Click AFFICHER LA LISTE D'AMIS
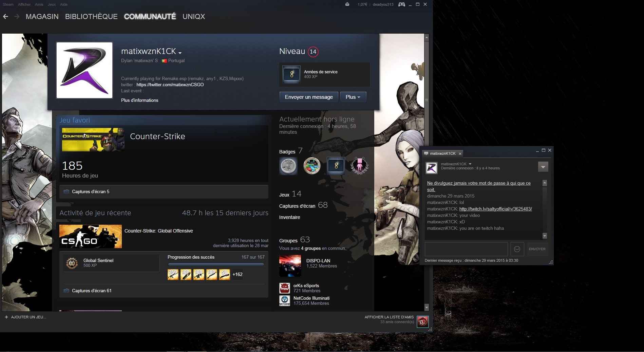Screen dimensions: 644x352 coord(389,317)
